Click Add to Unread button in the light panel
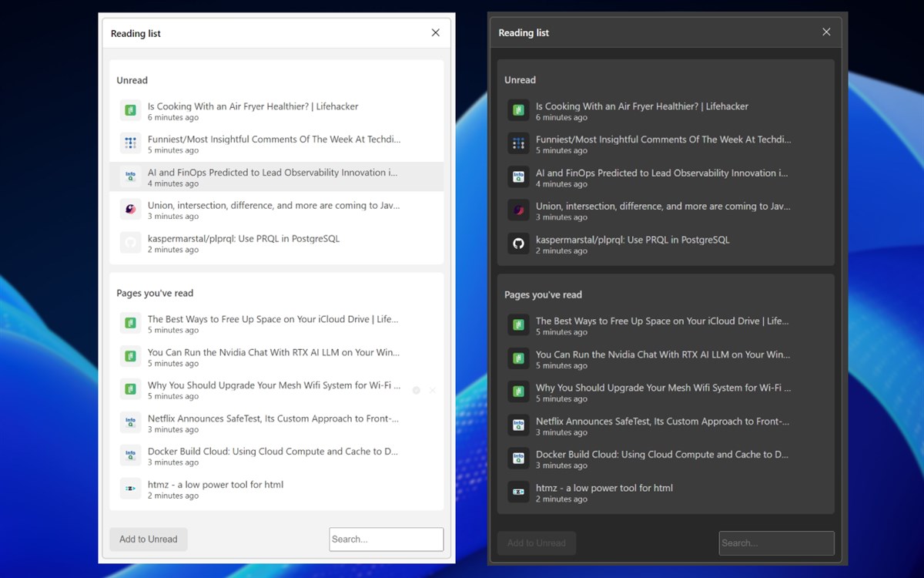Screen dimensions: 924x578 (x=149, y=539)
